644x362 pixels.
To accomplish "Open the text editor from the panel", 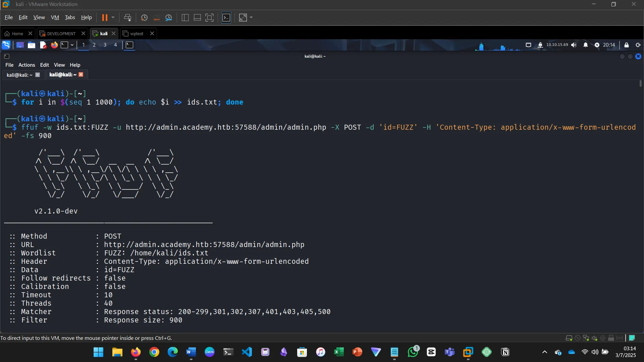I will [43, 45].
